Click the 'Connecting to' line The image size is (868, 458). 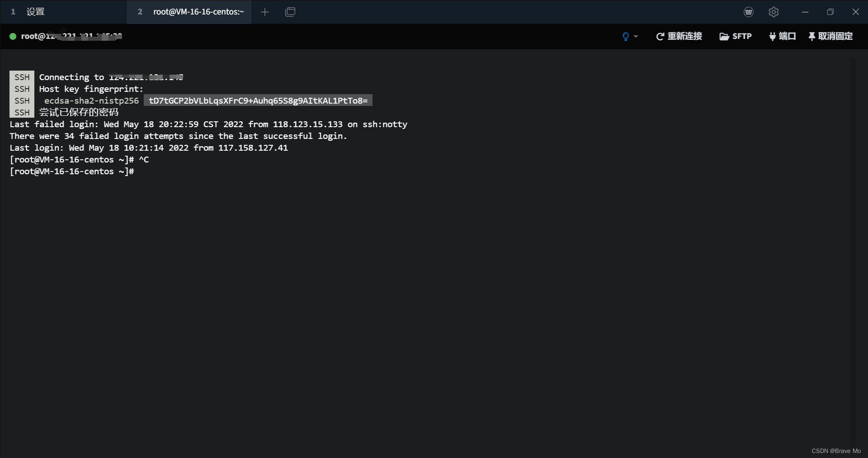(111, 77)
